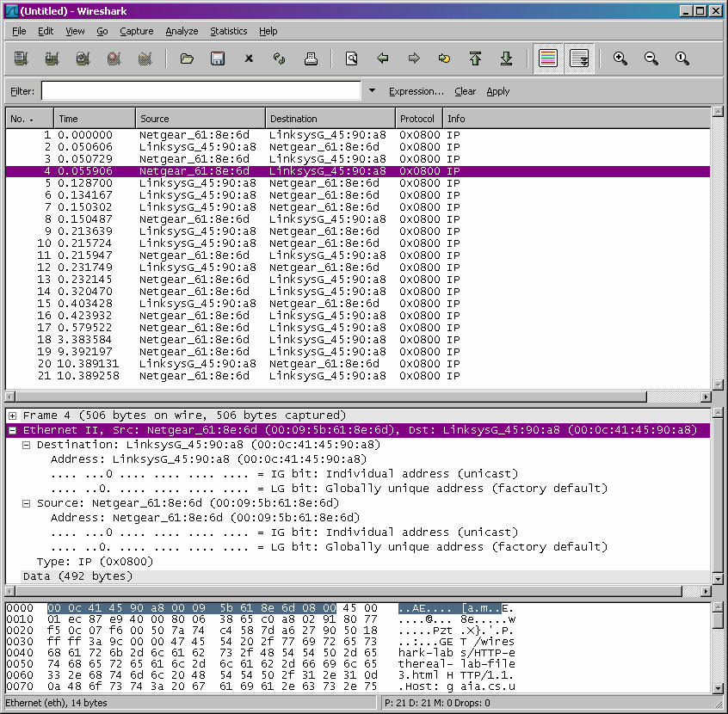
Task: Find a packet with magnifier-page icon
Action: [x=351, y=58]
